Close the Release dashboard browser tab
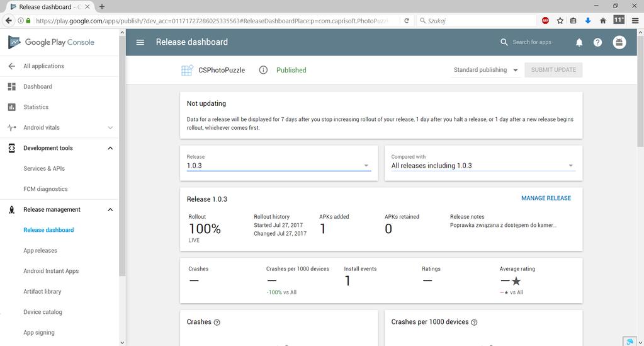644x346 pixels. 87,6
